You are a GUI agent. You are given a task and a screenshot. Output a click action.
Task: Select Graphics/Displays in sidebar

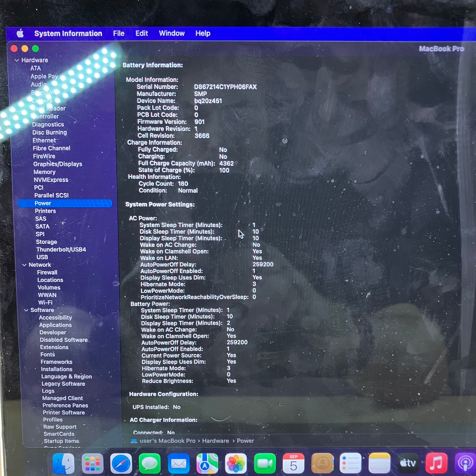click(58, 164)
